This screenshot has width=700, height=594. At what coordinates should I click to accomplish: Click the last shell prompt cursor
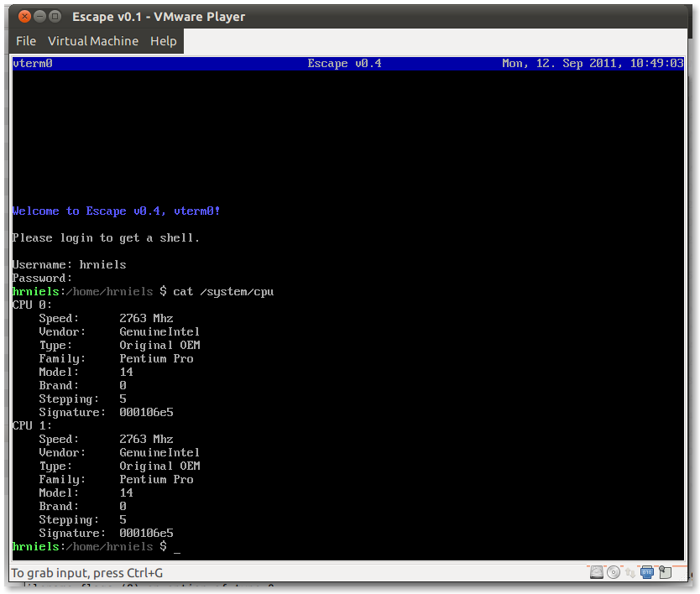point(177,551)
